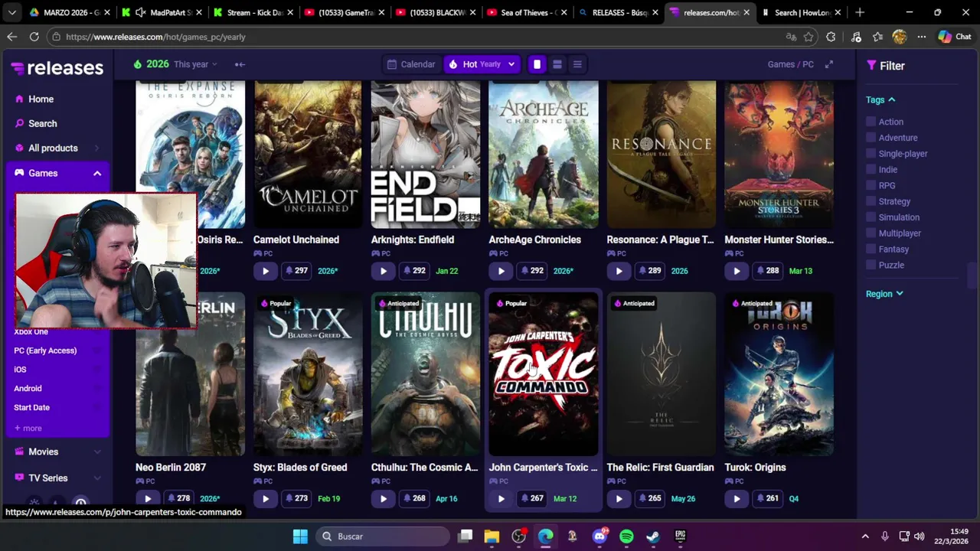Switch to the Calendar view

pos(412,64)
